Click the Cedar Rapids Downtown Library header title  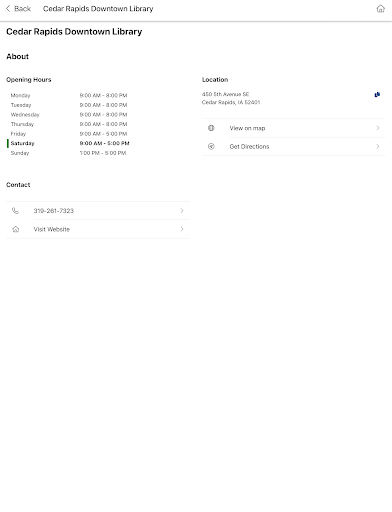98,9
